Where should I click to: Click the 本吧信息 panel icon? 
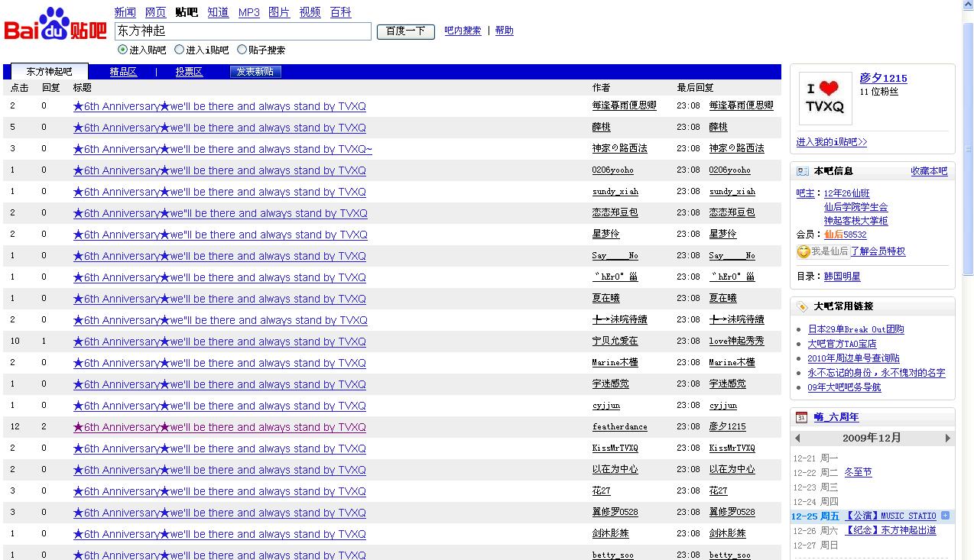[803, 172]
